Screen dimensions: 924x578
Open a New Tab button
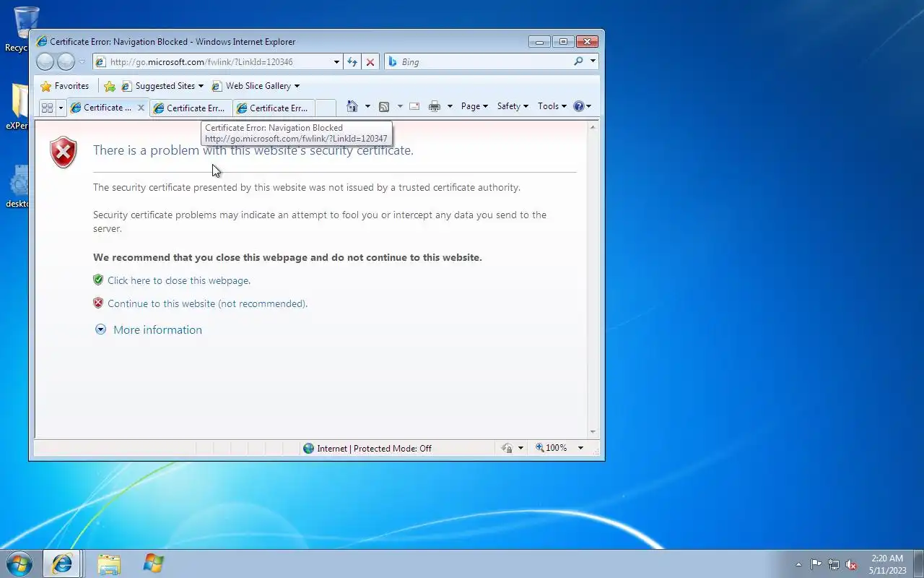click(326, 108)
